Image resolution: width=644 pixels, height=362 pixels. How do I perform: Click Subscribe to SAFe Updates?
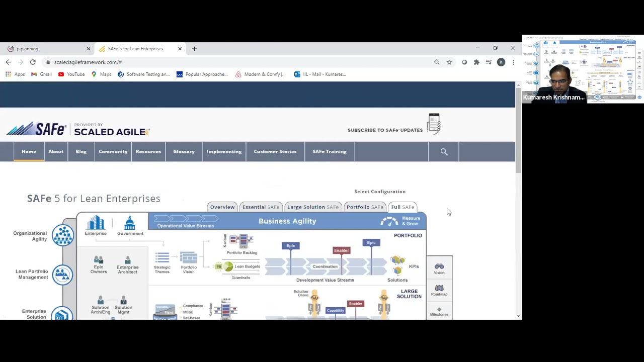pyautogui.click(x=385, y=130)
